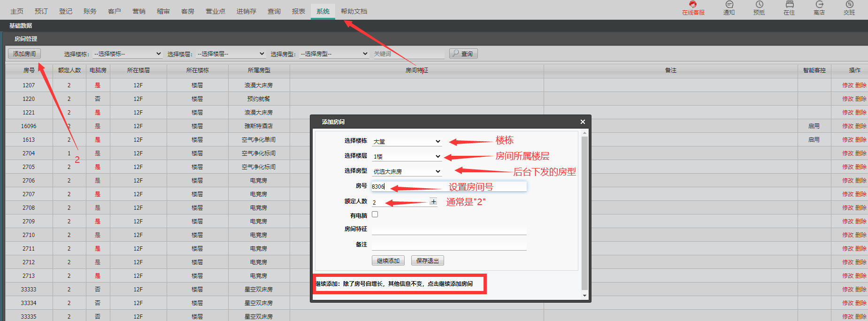Click the 保存退出 button
868x321 pixels.
point(428,260)
